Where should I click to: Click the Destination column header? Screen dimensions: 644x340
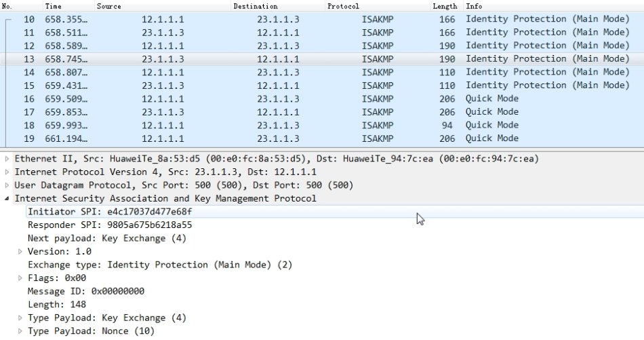(255, 6)
